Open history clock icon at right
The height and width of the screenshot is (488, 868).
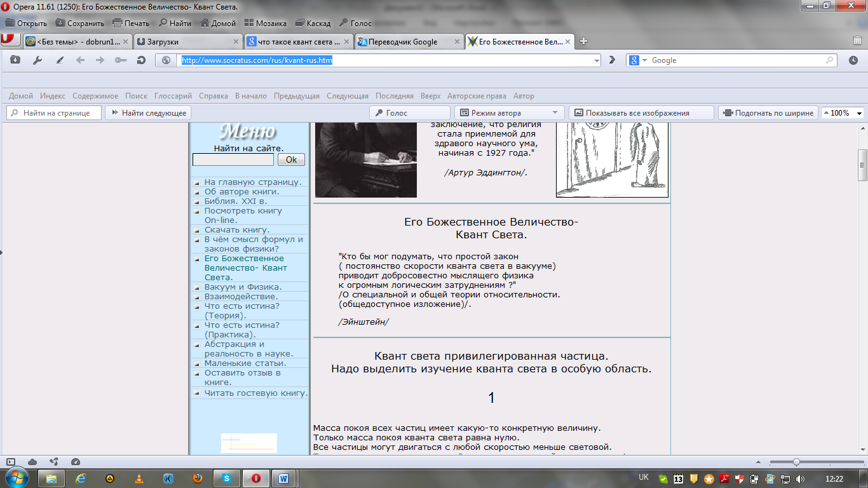853,60
